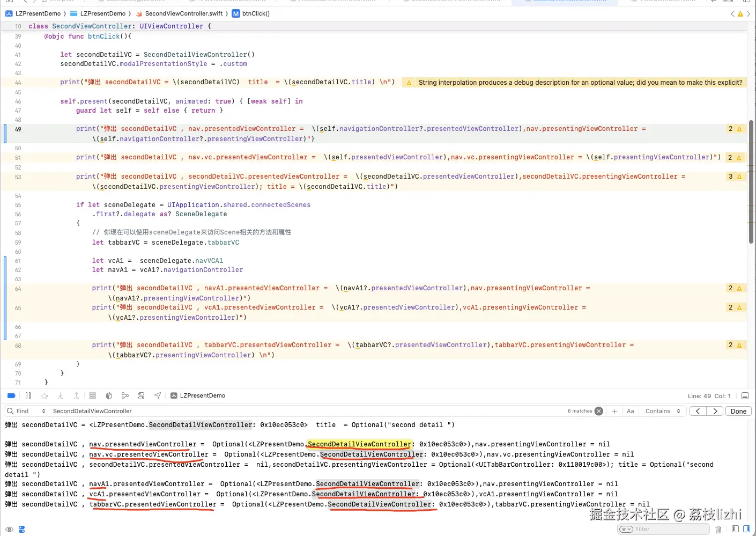Click LZPresentDemo project breadcrumb
The width and height of the screenshot is (756, 536).
33,13
